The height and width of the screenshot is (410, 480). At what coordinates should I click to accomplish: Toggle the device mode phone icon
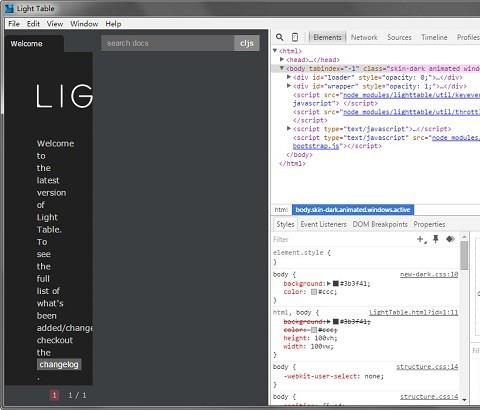pyautogui.click(x=295, y=37)
